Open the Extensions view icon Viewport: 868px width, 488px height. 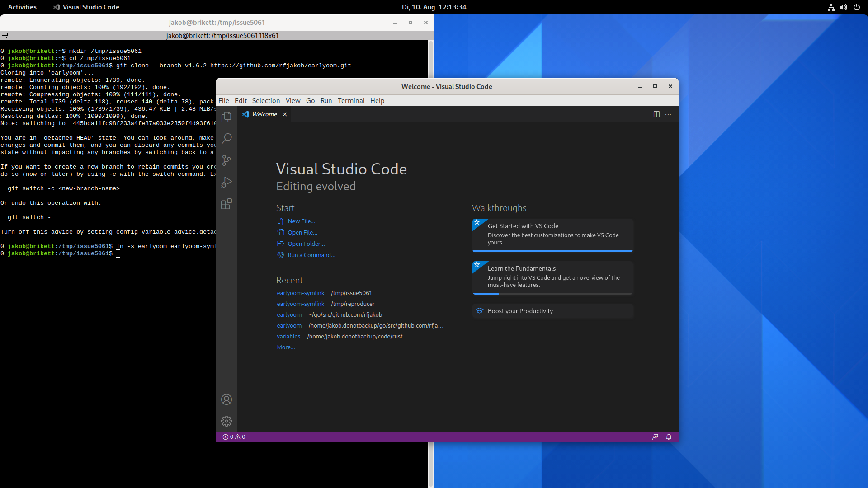(x=226, y=204)
